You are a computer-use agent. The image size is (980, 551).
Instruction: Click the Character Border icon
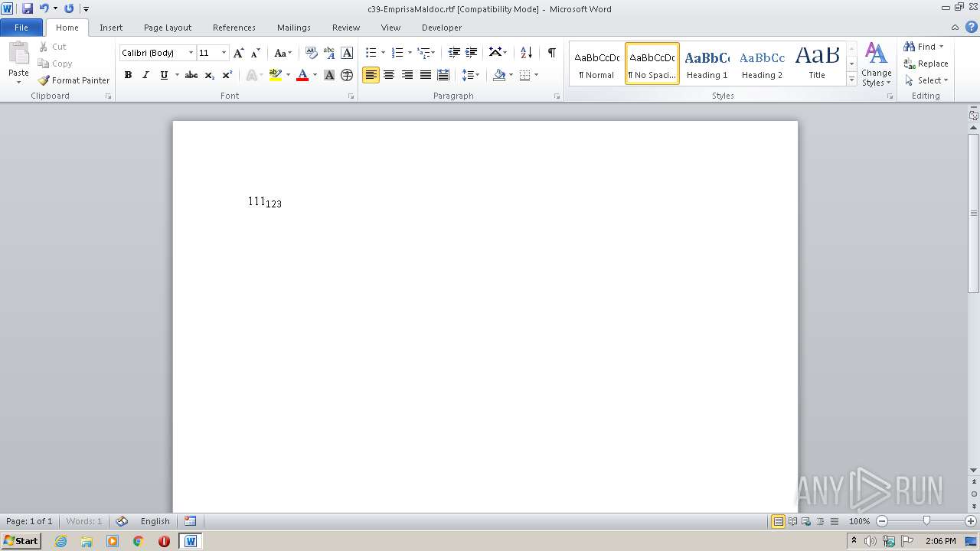click(x=347, y=53)
